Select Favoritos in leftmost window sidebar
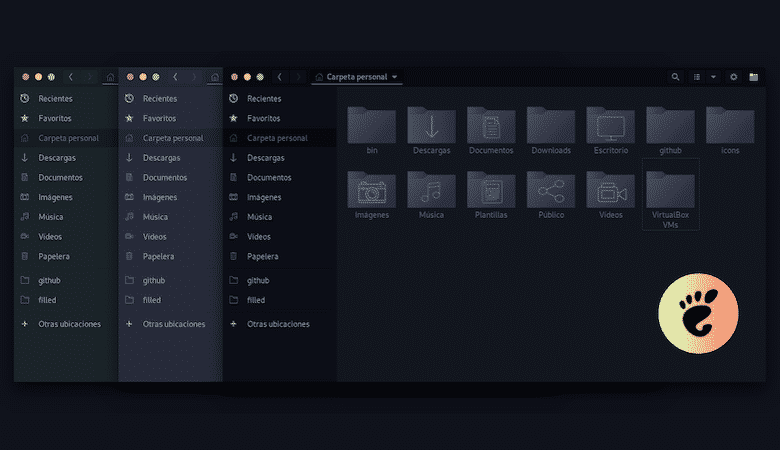The width and height of the screenshot is (780, 450). (66, 118)
